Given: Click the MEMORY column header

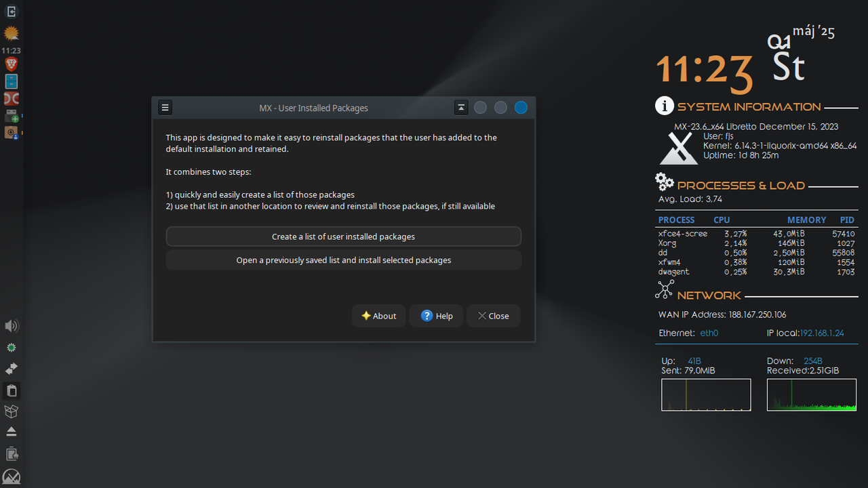Looking at the screenshot, I should coord(806,220).
